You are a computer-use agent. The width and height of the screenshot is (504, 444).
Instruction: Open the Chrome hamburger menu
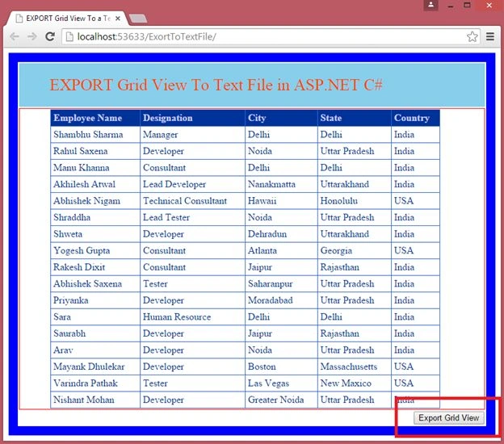[x=490, y=36]
